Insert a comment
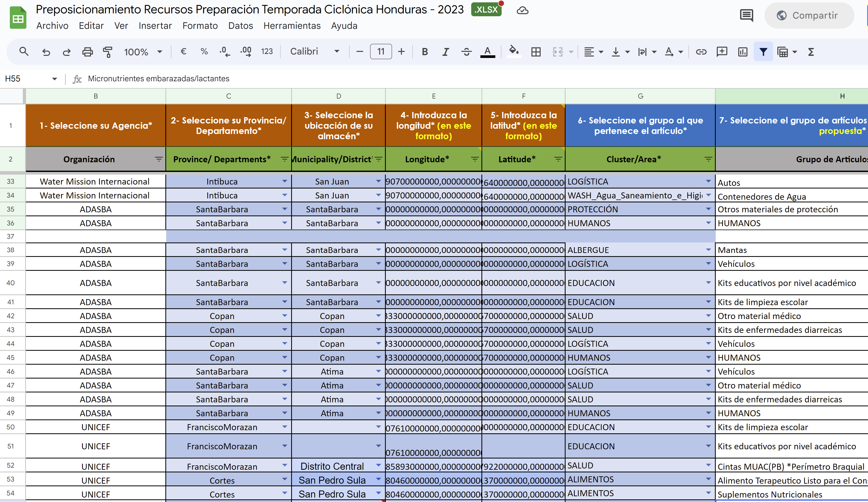The width and height of the screenshot is (868, 502). tap(721, 52)
